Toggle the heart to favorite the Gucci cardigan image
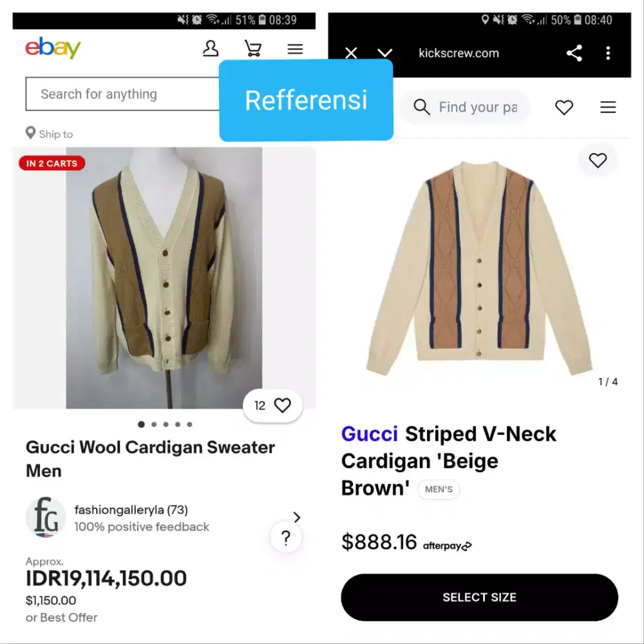 [x=598, y=160]
